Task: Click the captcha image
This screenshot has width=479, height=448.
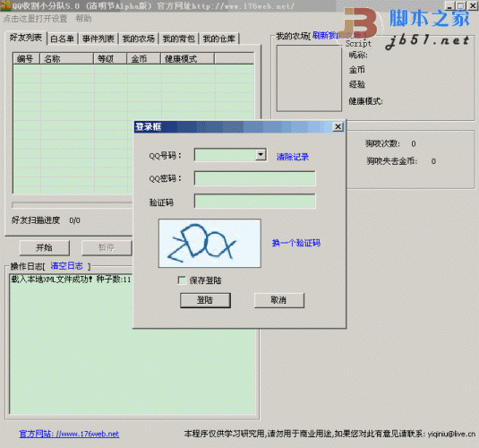Action: pyautogui.click(x=210, y=244)
